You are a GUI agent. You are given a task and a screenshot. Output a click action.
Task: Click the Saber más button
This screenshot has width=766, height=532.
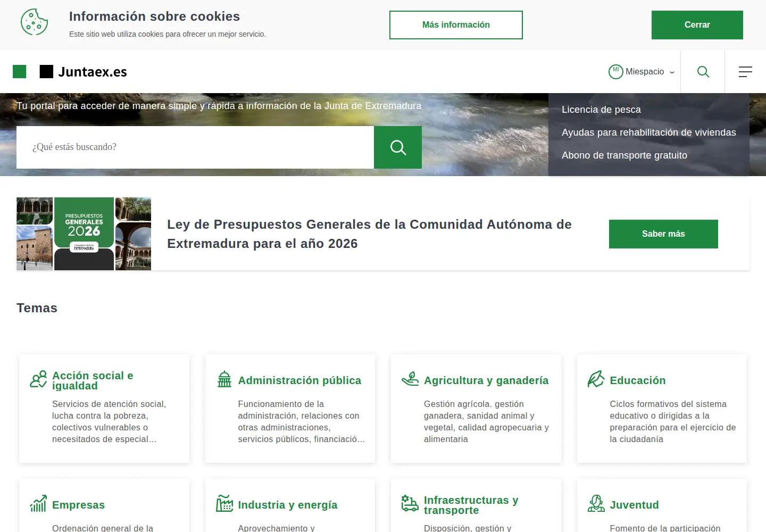point(663,234)
